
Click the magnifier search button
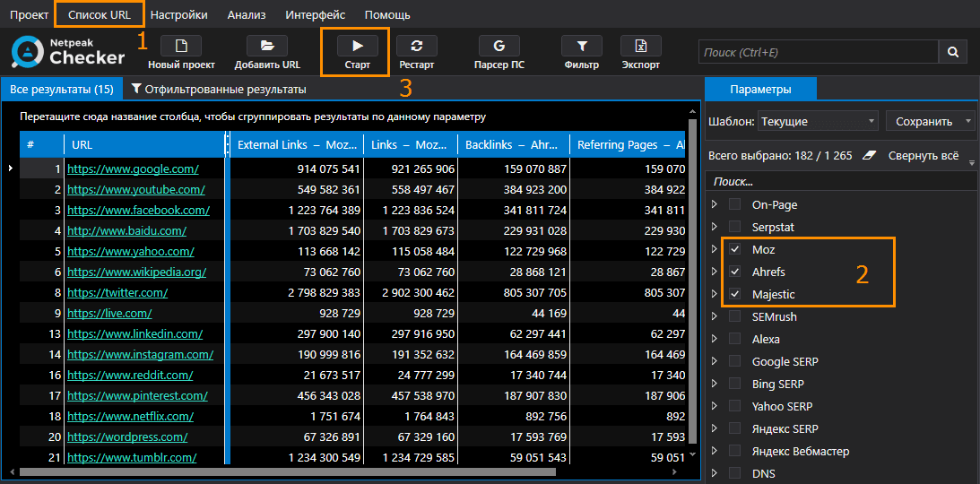pos(952,53)
